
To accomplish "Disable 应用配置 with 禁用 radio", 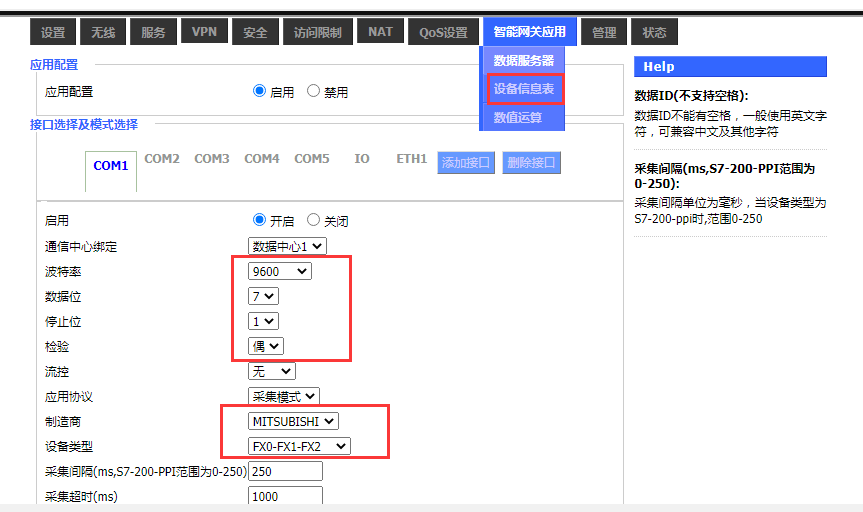I will pyautogui.click(x=313, y=91).
